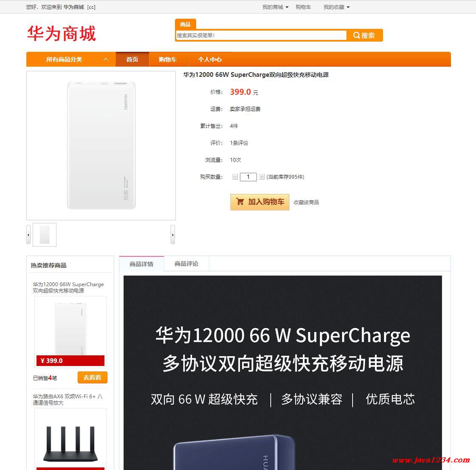Screen dimensions: 476x470
Task: Click the 华为商城 red logo
Action: tap(62, 34)
